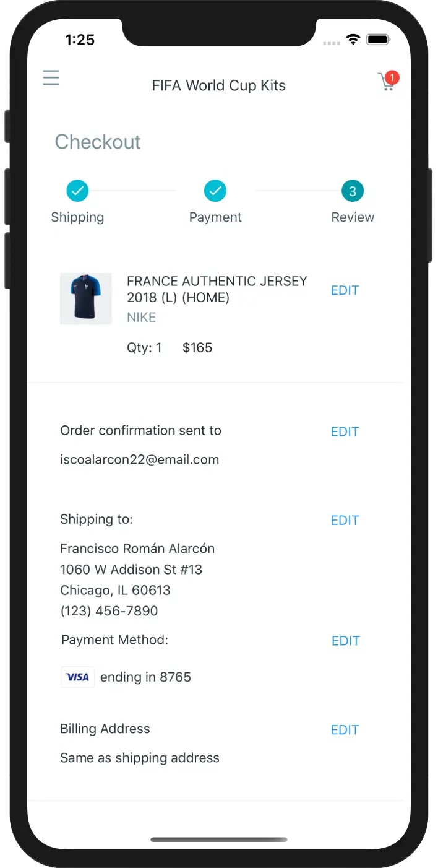Open the France jersey product thumbnail
This screenshot has width=438, height=868.
(x=86, y=298)
